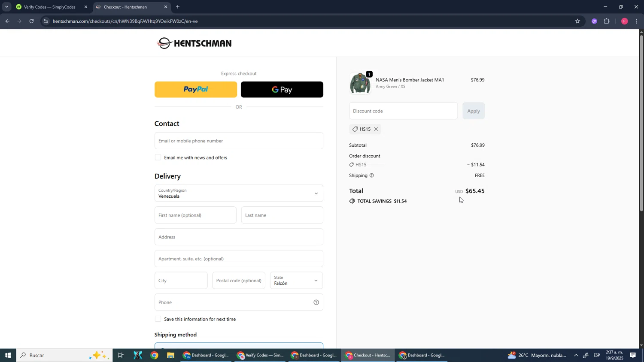
Task: Click the tag icon next to TOTAL SAVINGS
Action: pos(352,201)
